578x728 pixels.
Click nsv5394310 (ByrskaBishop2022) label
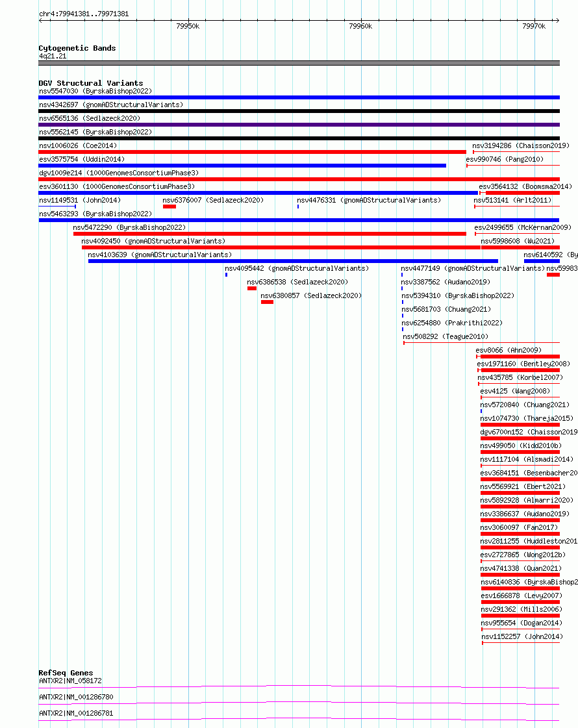click(x=459, y=295)
